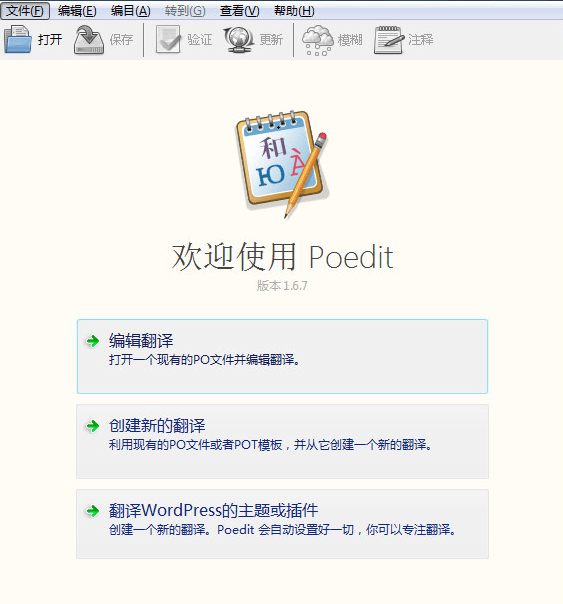The image size is (563, 604).
Task: Click the 注释 toolbar label
Action: [x=421, y=39]
